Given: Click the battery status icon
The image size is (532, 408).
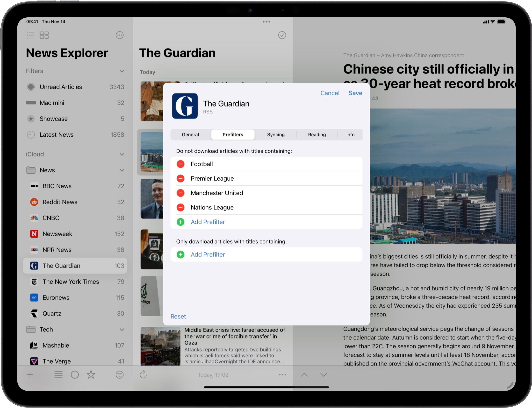Looking at the screenshot, I should [x=502, y=22].
